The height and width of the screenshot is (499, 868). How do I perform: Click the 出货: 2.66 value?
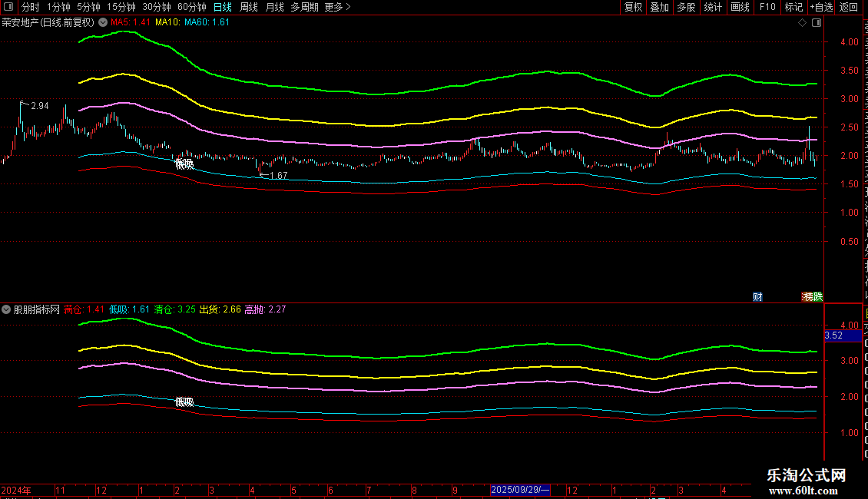pyautogui.click(x=220, y=310)
